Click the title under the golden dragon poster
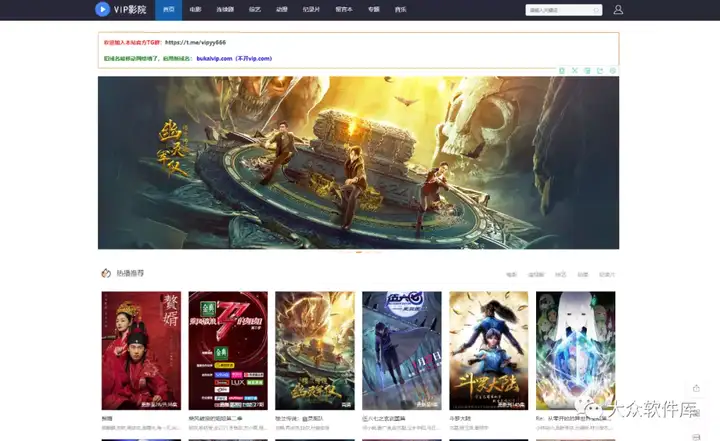The width and height of the screenshot is (720, 441). point(299,418)
